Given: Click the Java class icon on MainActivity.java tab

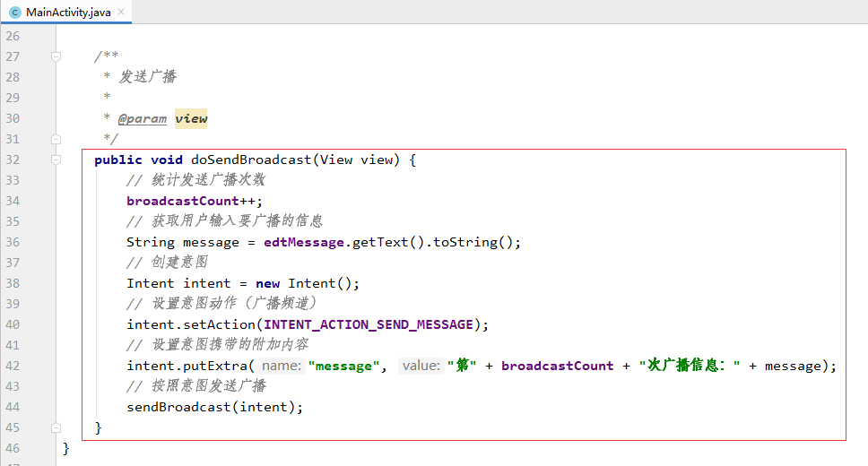Looking at the screenshot, I should point(15,13).
